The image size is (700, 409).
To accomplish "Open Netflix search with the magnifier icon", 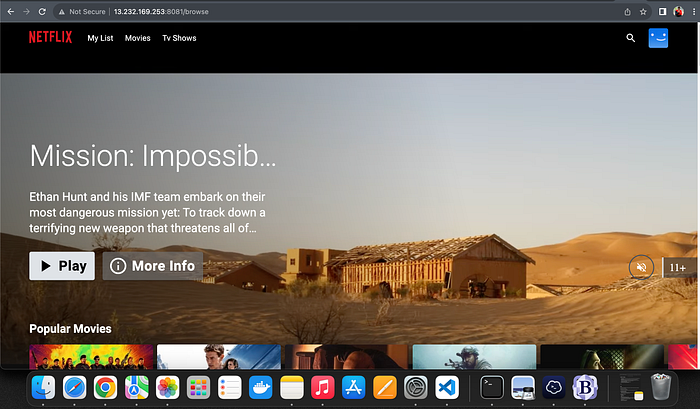I will 630,38.
